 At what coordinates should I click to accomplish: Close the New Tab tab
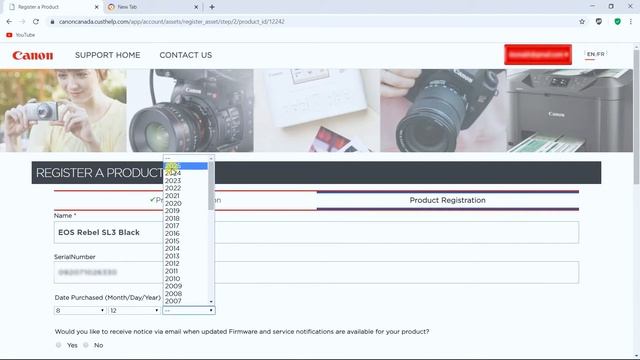(196, 7)
